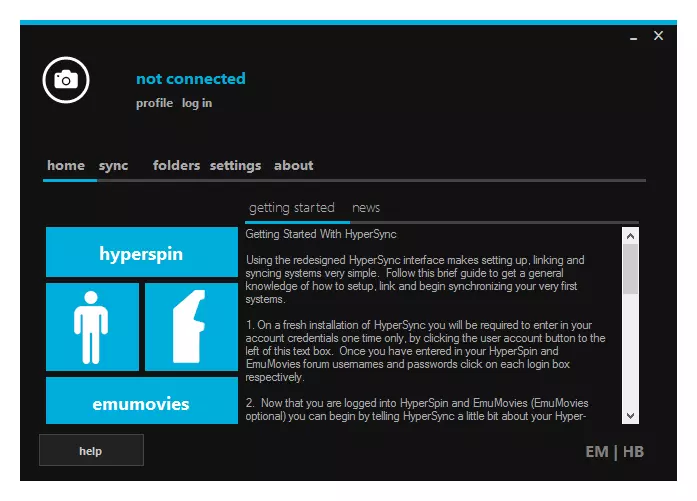This screenshot has height=501, width=697.
Task: Click the not connected status text
Action: (x=190, y=79)
